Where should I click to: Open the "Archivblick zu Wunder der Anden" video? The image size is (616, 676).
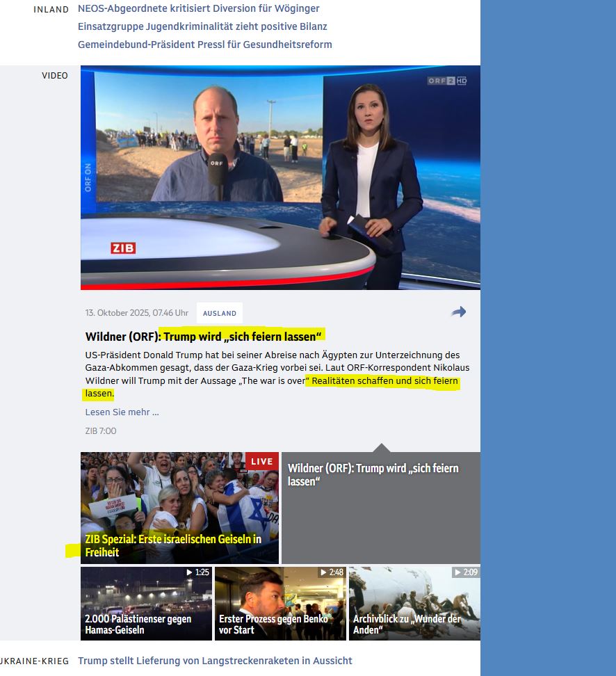[414, 603]
